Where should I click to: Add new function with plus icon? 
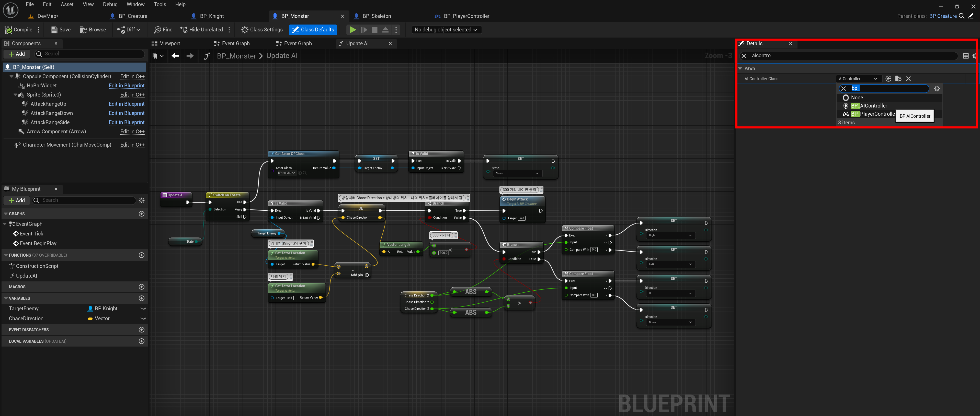point(142,255)
